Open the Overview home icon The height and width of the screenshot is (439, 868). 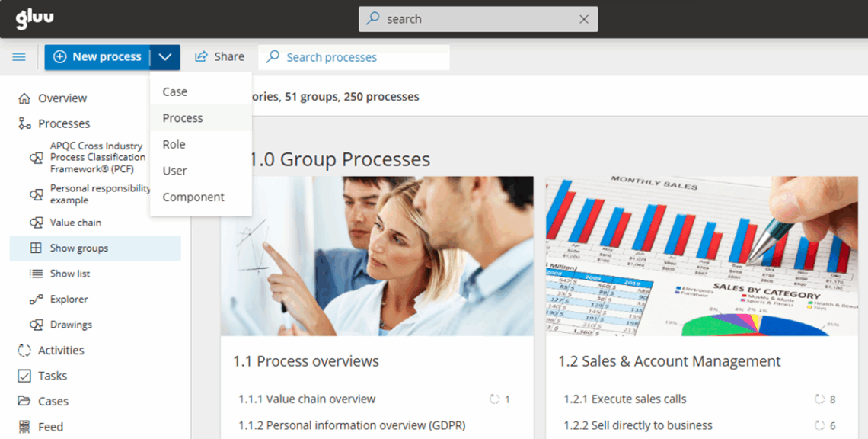point(24,98)
